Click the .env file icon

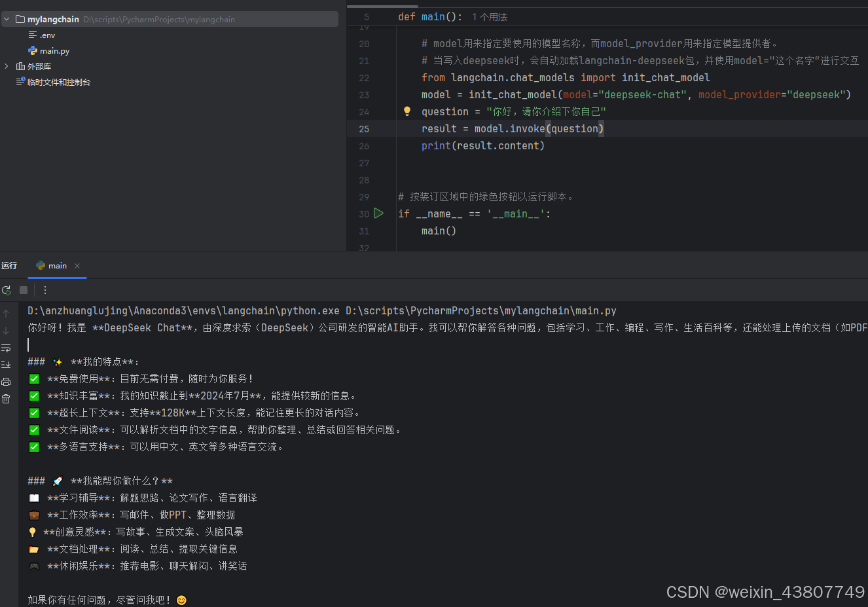click(x=33, y=35)
